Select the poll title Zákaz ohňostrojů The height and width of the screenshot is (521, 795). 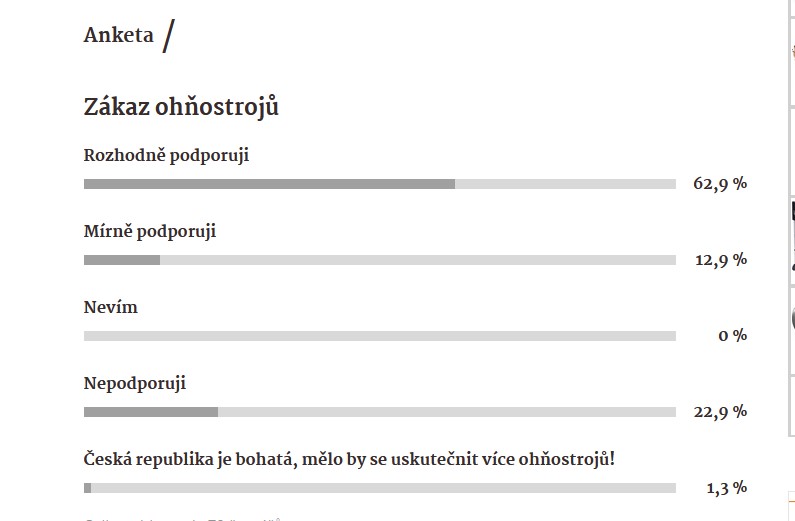coord(181,107)
